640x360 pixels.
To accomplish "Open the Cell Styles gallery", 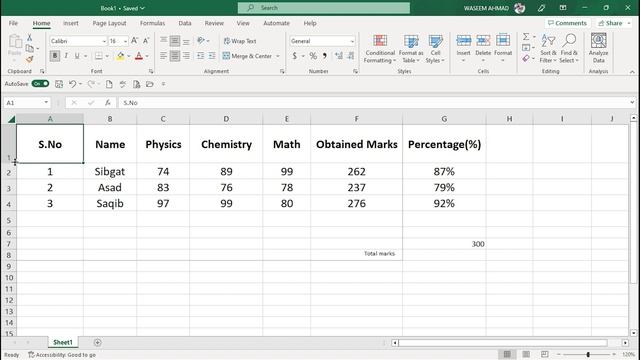I will (x=435, y=48).
